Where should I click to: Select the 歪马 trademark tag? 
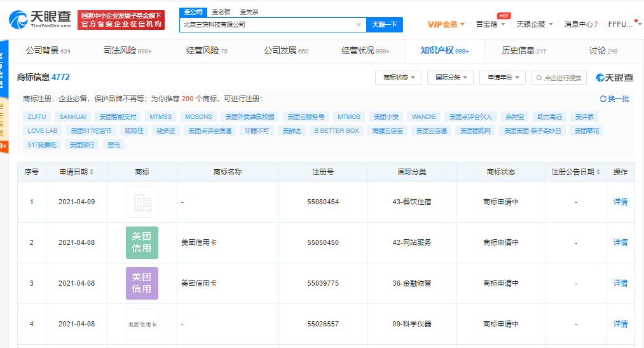[x=113, y=144]
